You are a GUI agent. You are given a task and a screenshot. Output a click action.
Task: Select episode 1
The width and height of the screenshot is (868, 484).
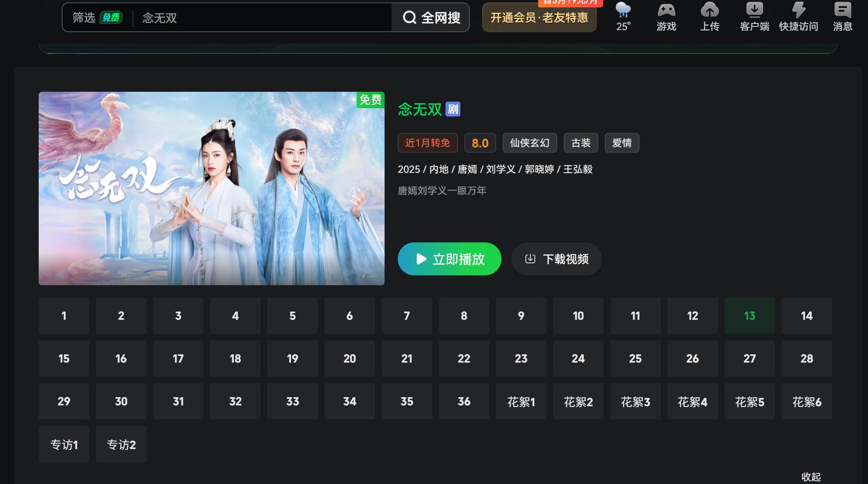(64, 316)
